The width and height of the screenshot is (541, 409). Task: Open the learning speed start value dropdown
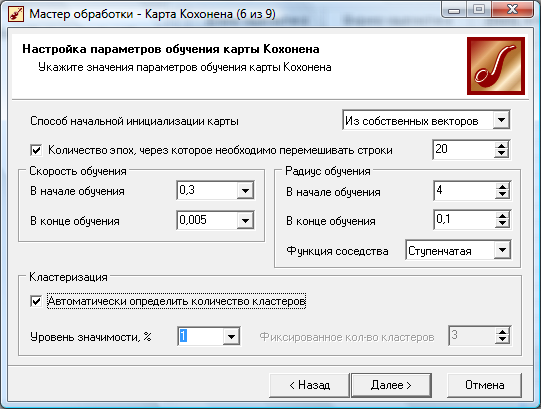pos(245,190)
